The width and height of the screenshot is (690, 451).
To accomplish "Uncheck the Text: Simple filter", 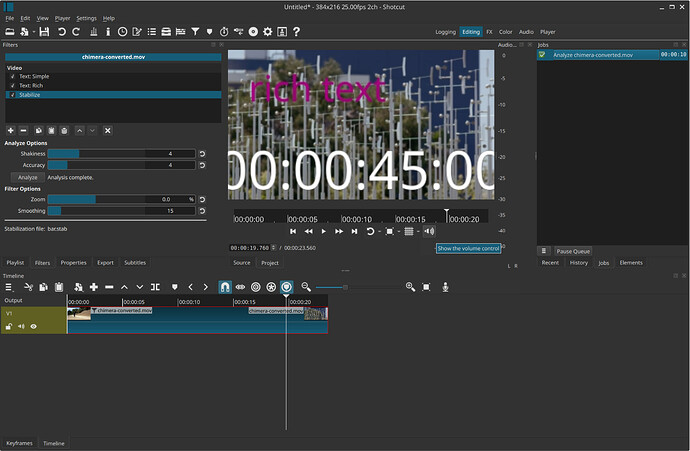I will 13,76.
